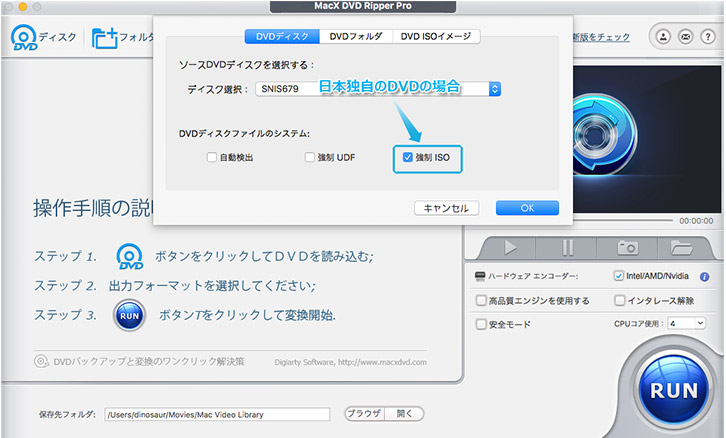The width and height of the screenshot is (726, 438).
Task: Click the pause button under preview
Action: [x=567, y=248]
